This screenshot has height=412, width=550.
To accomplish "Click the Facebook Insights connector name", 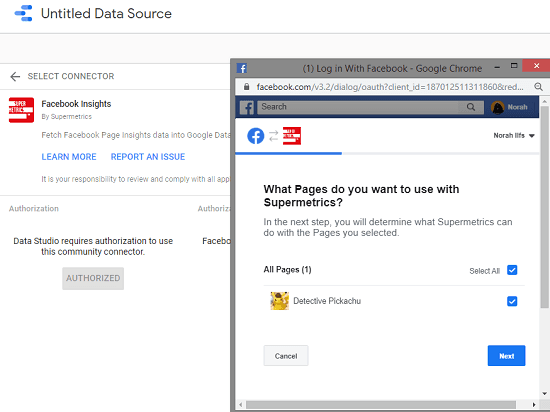I will coord(76,104).
